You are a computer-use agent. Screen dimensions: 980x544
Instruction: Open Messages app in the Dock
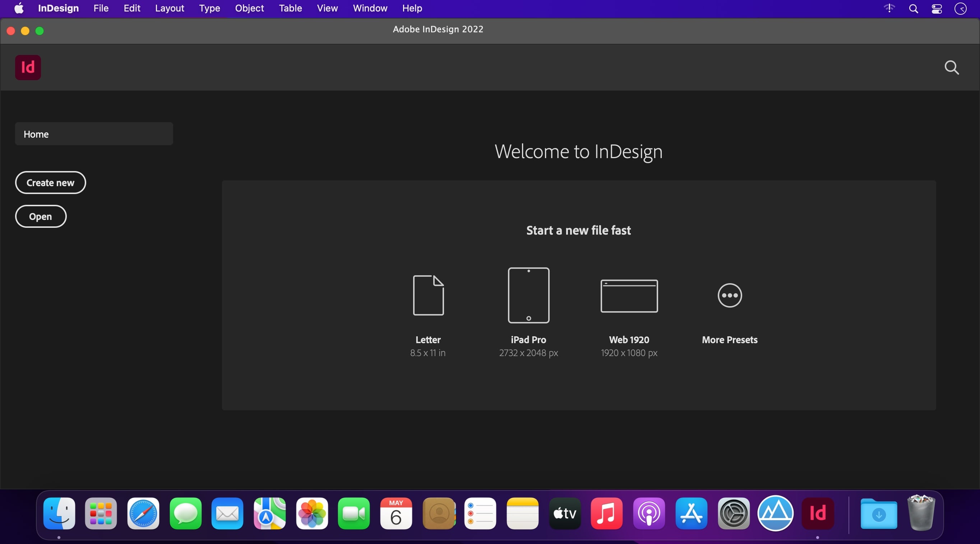[185, 513]
